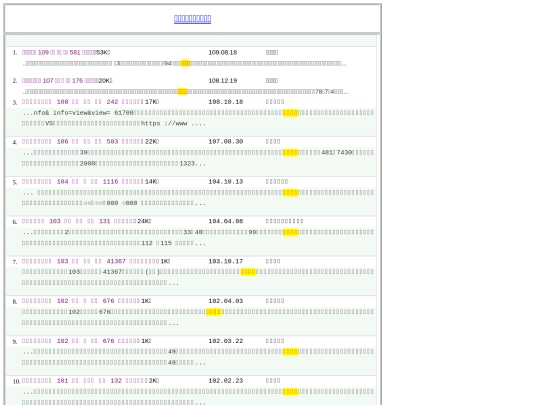Select the date 102.04.03 in result 8

[226, 301]
